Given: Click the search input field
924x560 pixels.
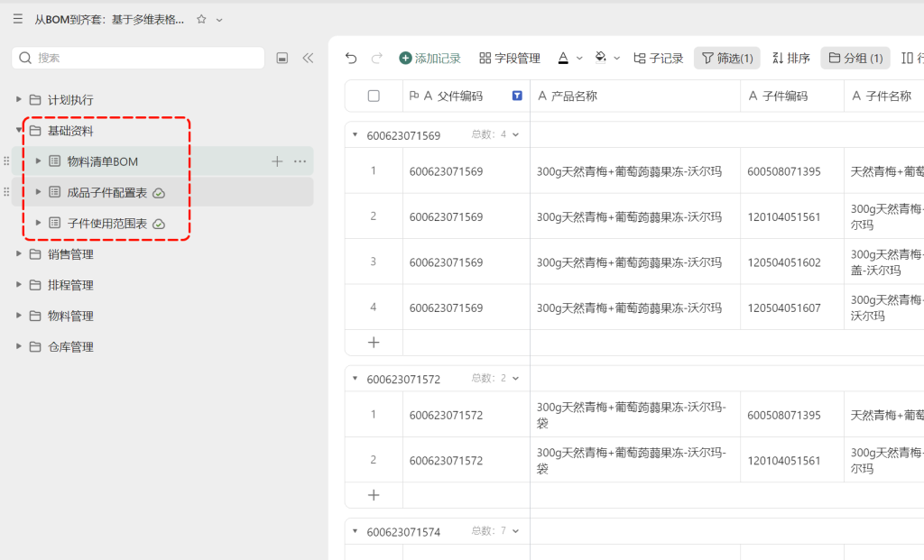Looking at the screenshot, I should 138,58.
